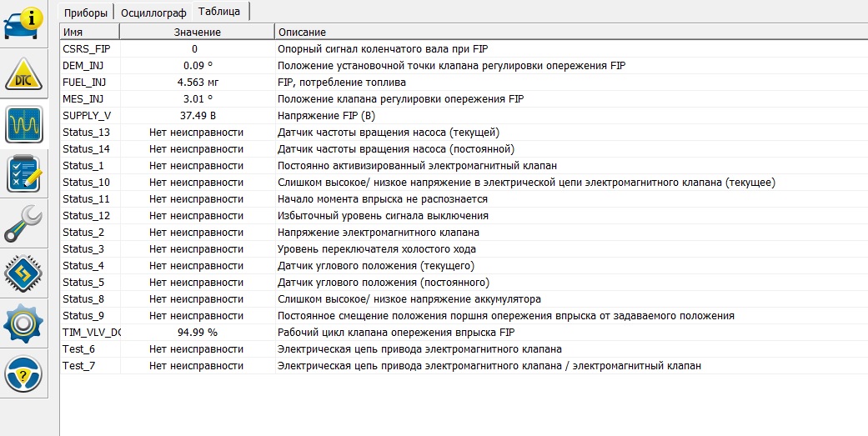Image resolution: width=868 pixels, height=436 pixels.
Task: Select the Status_13 row name
Action: pyautogui.click(x=86, y=133)
